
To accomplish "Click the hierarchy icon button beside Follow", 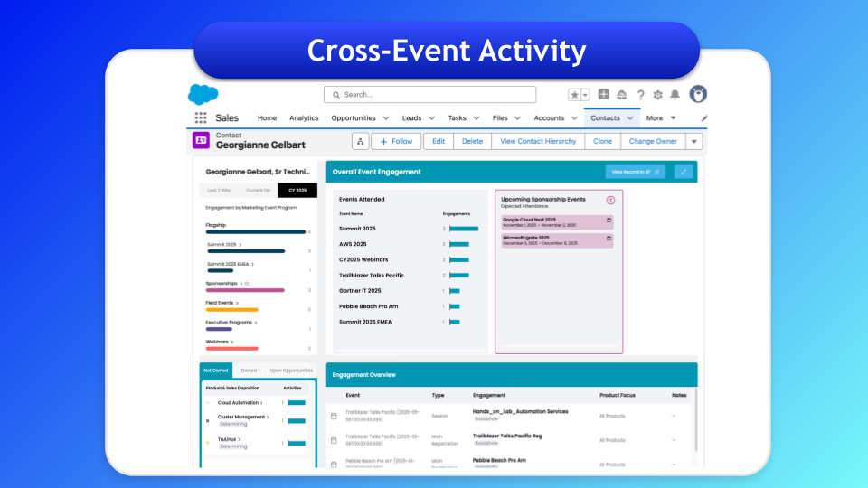I will pos(361,141).
